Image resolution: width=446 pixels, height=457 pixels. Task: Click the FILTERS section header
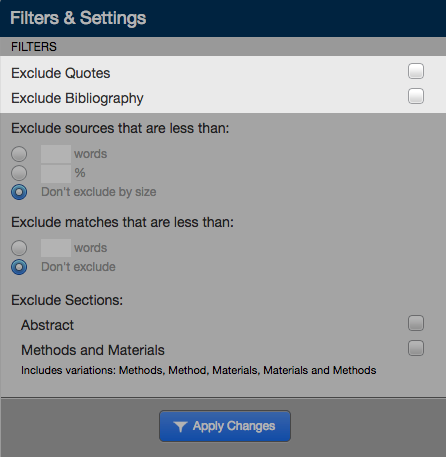coord(34,47)
